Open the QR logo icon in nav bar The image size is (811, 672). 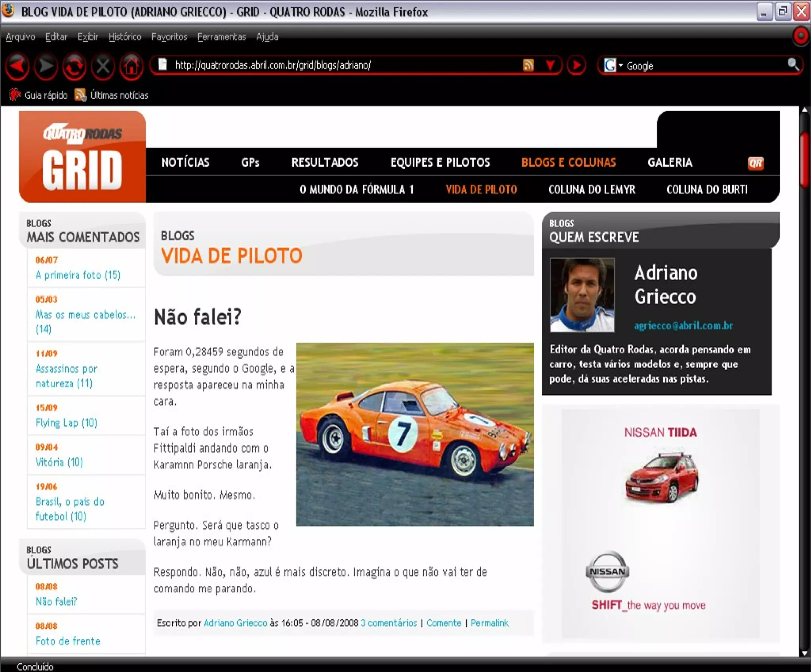(x=756, y=163)
